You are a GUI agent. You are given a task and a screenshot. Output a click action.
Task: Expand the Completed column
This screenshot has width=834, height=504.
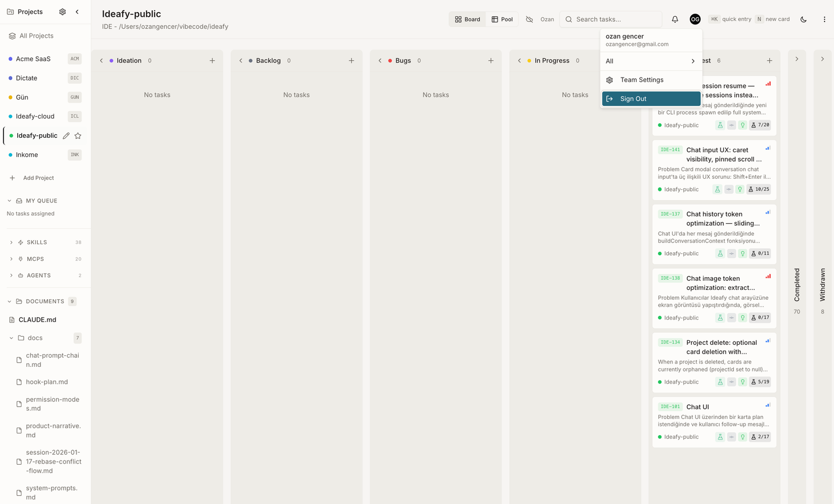coord(797,59)
